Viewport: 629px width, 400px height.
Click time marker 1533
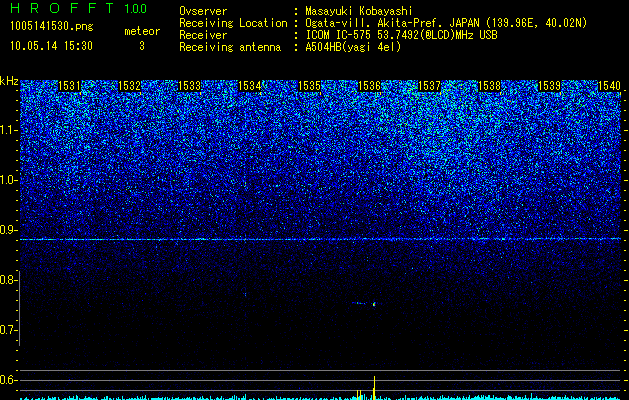tap(189, 85)
